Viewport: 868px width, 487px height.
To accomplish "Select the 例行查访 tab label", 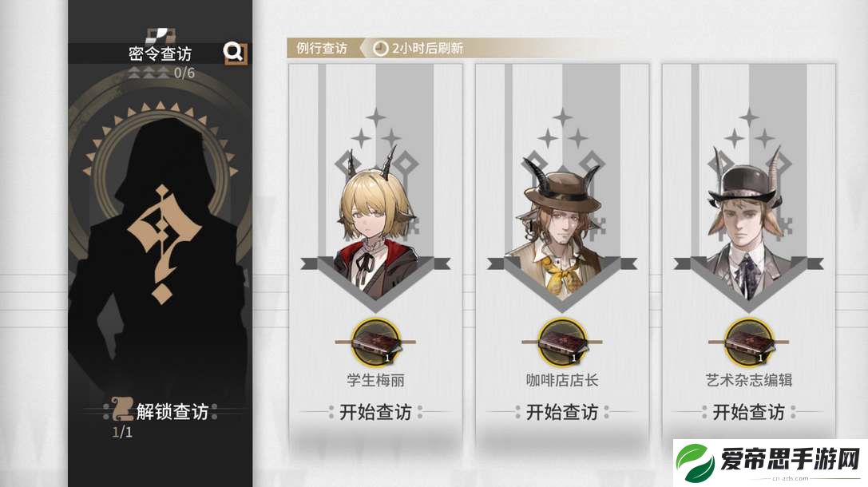I will coord(322,49).
